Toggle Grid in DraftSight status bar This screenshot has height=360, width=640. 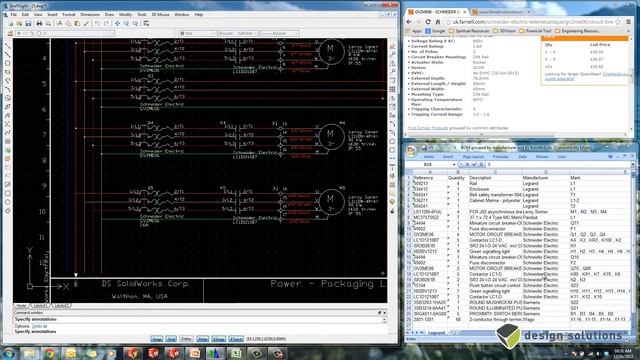[x=171, y=339]
